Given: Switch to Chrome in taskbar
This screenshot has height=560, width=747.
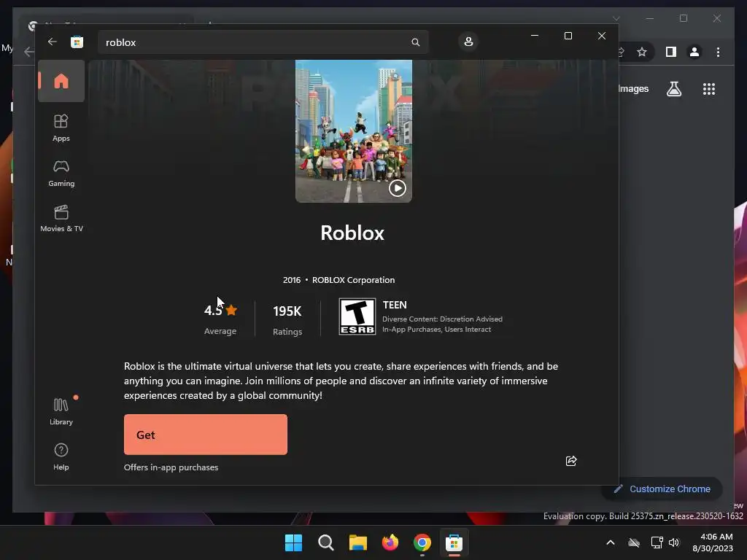Looking at the screenshot, I should [422, 542].
